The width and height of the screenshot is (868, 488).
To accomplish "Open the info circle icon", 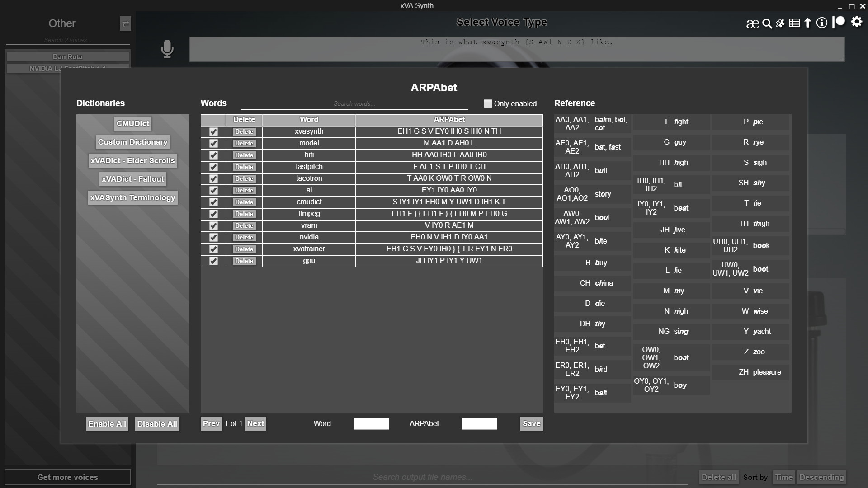I will click(x=821, y=23).
